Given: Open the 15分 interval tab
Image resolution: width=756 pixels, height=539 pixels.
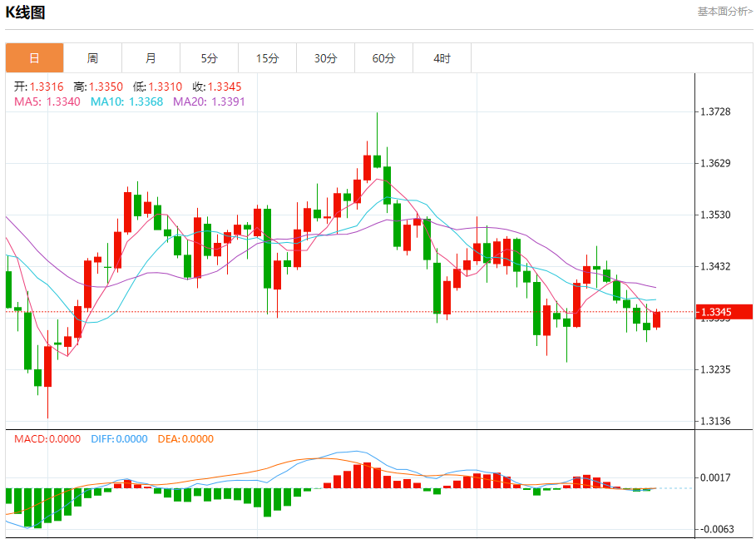Looking at the screenshot, I should coord(268,58).
